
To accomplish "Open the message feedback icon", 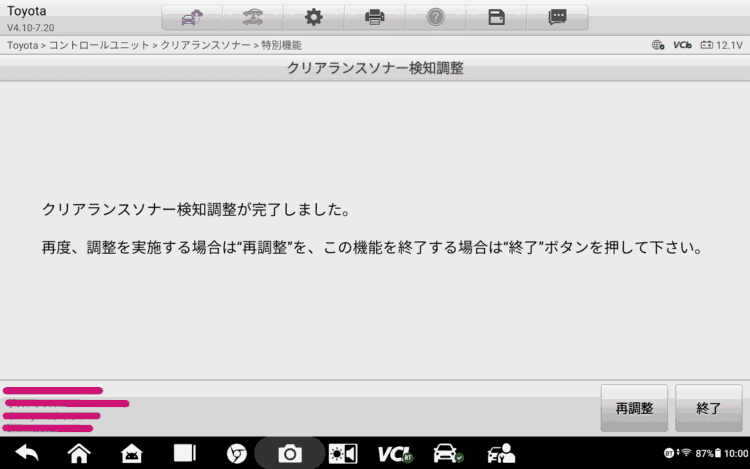I will tap(557, 17).
